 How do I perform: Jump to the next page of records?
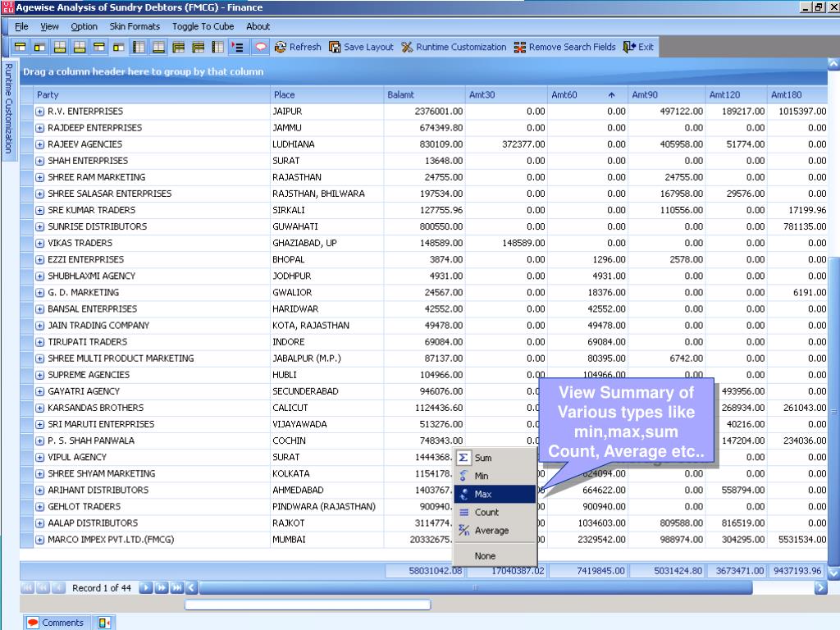pos(161,587)
